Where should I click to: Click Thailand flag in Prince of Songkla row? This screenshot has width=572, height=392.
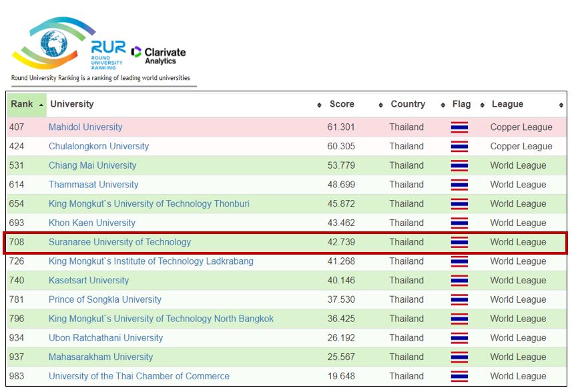[459, 299]
